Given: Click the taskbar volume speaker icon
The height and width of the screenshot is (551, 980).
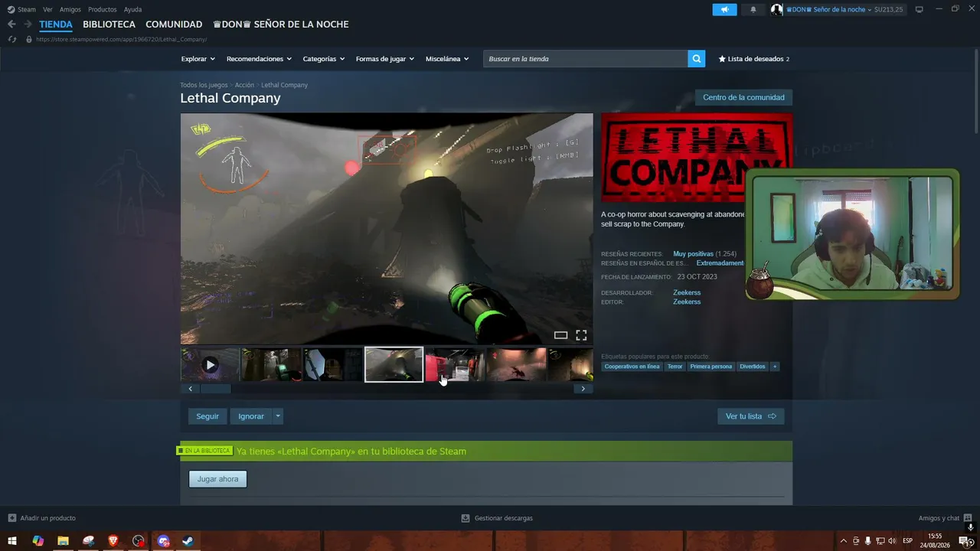Looking at the screenshot, I should 892,541.
